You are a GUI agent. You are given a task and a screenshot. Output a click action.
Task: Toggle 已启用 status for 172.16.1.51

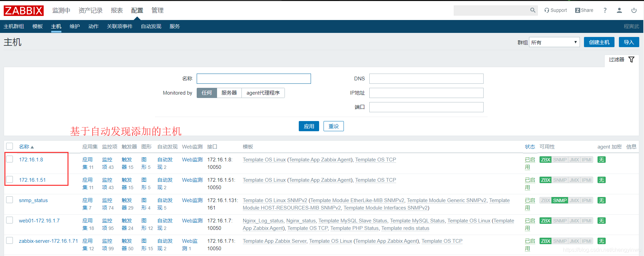(530, 183)
